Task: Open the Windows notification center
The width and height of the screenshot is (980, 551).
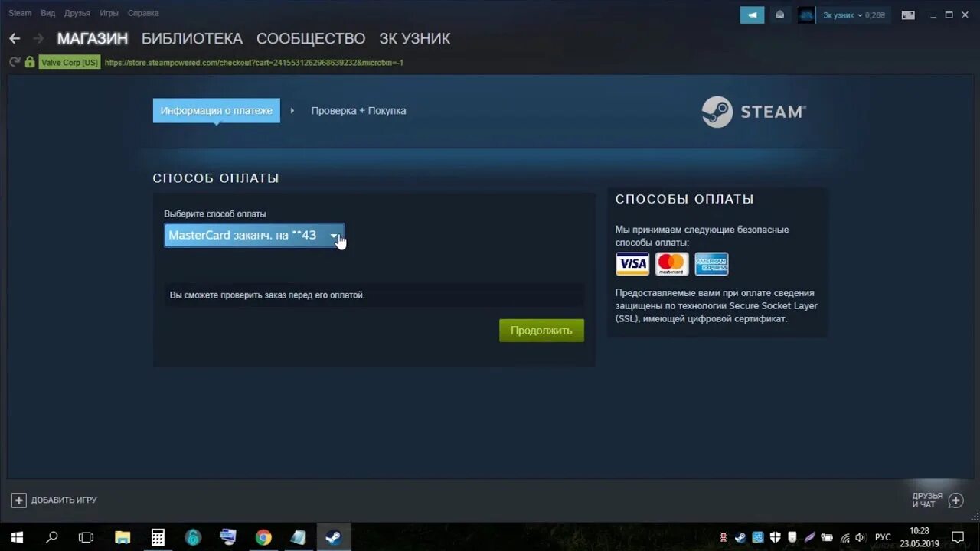Action: 958,537
